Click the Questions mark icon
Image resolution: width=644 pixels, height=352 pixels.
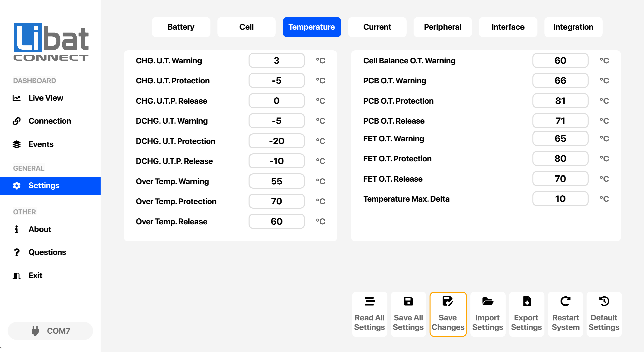pos(17,252)
